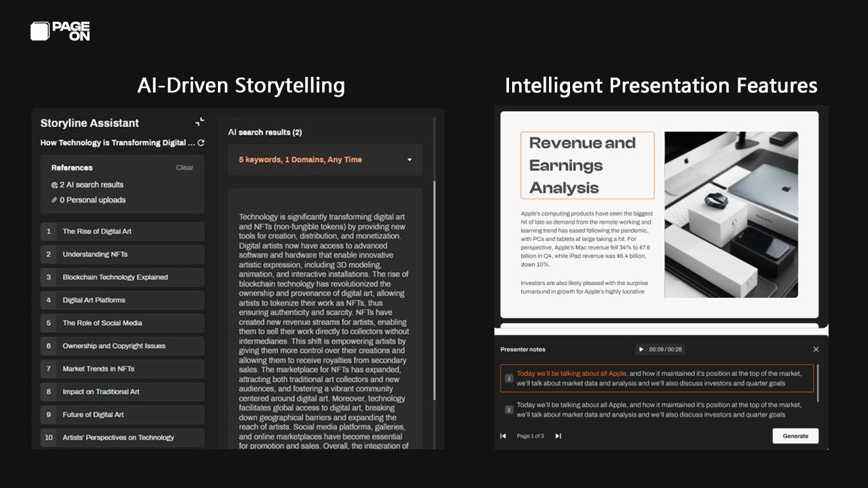Clear the references list
868x488 pixels.
pos(185,168)
